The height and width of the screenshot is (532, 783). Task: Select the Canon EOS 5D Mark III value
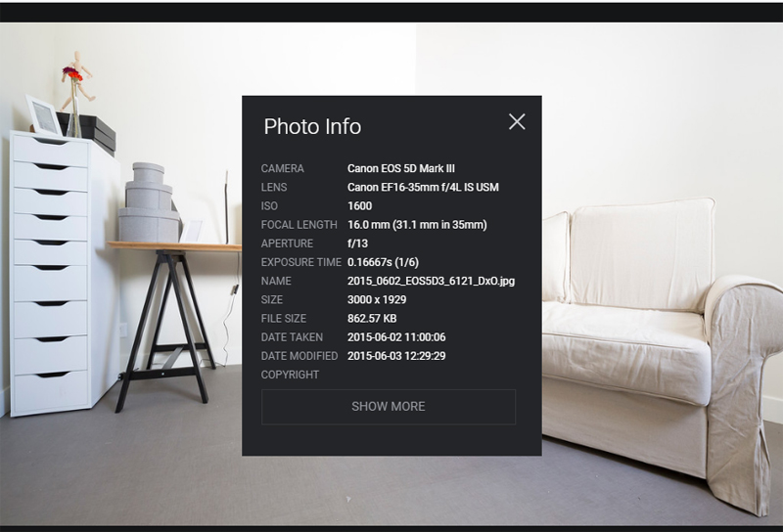pyautogui.click(x=400, y=168)
